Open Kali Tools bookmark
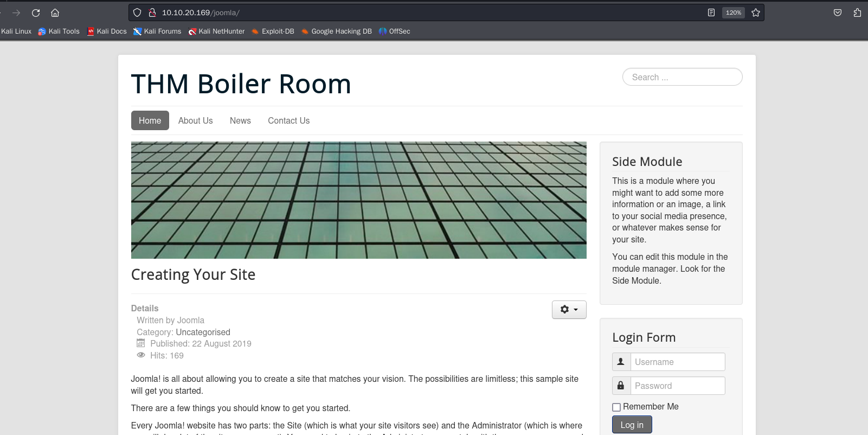This screenshot has width=868, height=435. (x=59, y=31)
